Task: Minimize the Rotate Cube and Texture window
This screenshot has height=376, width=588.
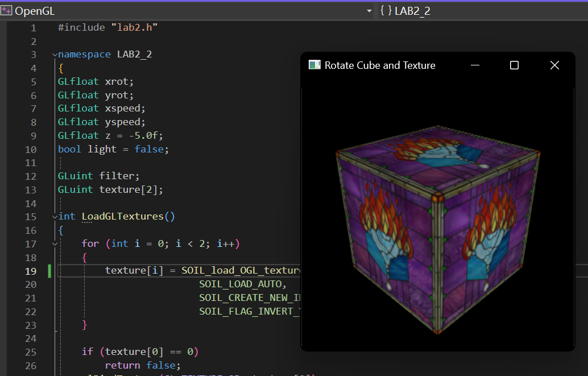Action: click(475, 65)
